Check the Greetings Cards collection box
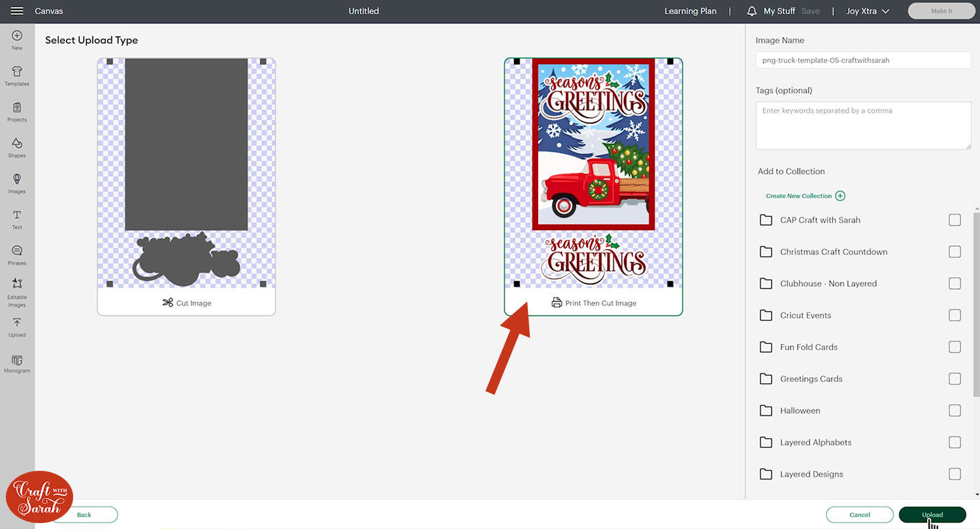The image size is (980, 529). [955, 379]
